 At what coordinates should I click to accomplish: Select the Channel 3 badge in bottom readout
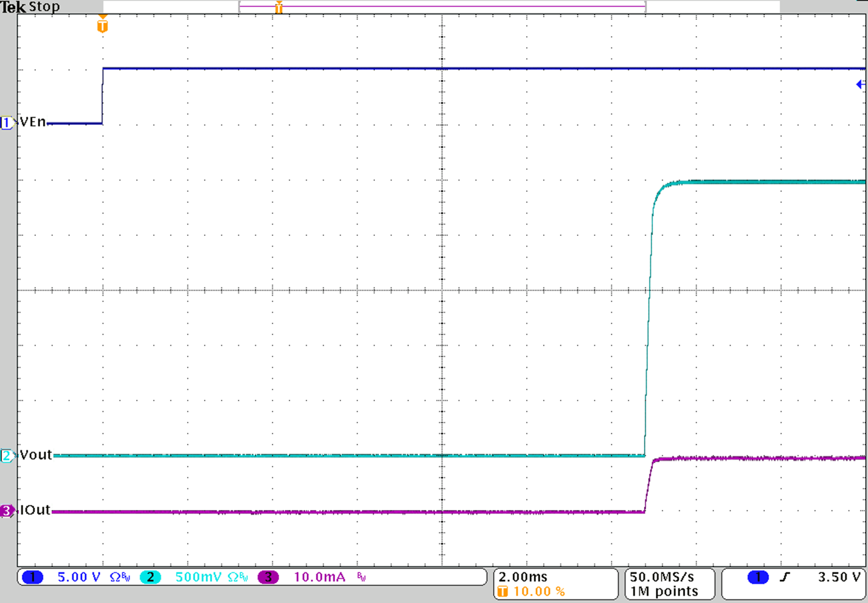point(267,577)
